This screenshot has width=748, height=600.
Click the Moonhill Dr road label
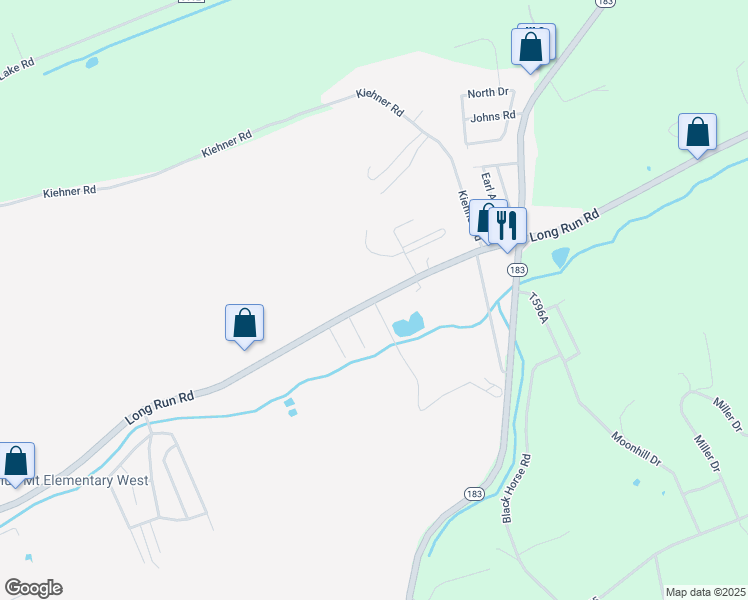point(636,449)
